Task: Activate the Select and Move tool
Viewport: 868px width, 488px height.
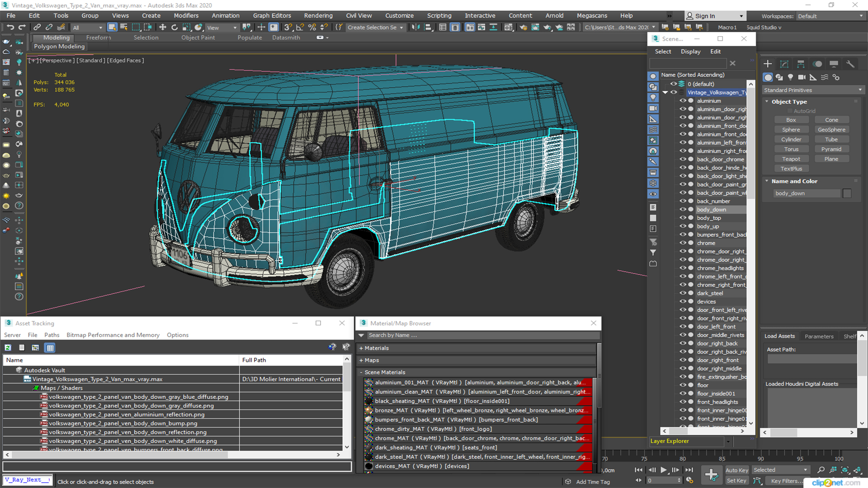Action: (163, 28)
